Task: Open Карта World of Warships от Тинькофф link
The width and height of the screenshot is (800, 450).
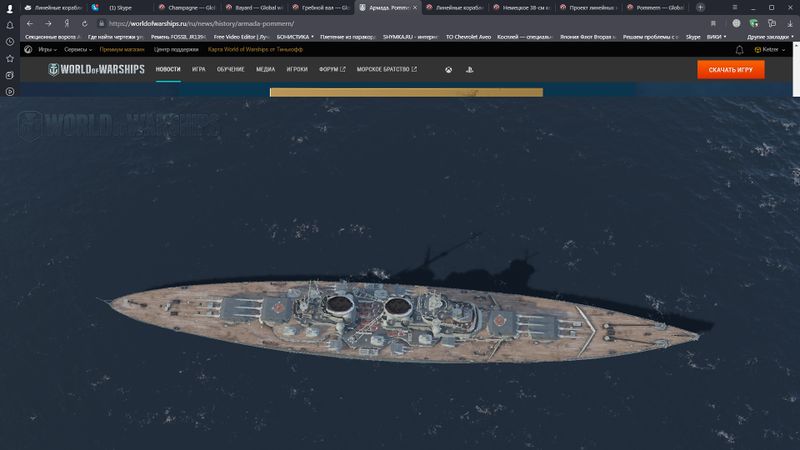Action: [255, 49]
